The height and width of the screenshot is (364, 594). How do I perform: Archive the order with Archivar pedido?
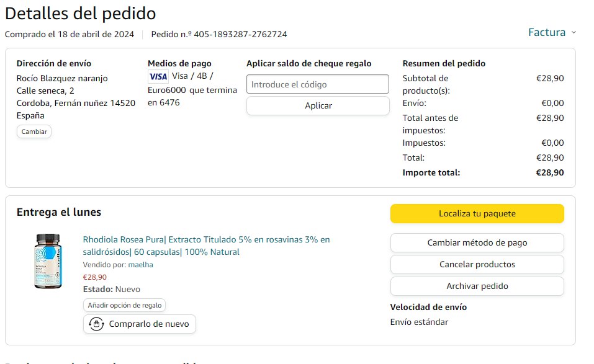pyautogui.click(x=477, y=286)
